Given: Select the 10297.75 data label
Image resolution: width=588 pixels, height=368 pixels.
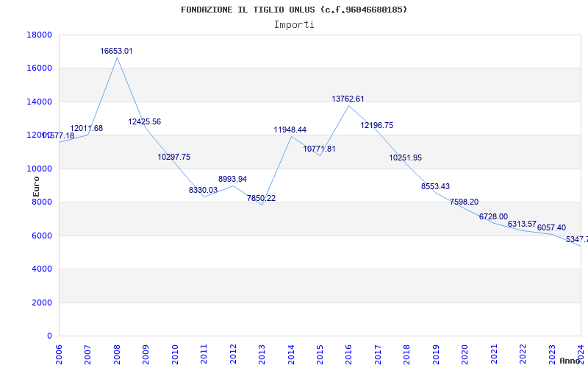Looking at the screenshot, I should pyautogui.click(x=174, y=157).
